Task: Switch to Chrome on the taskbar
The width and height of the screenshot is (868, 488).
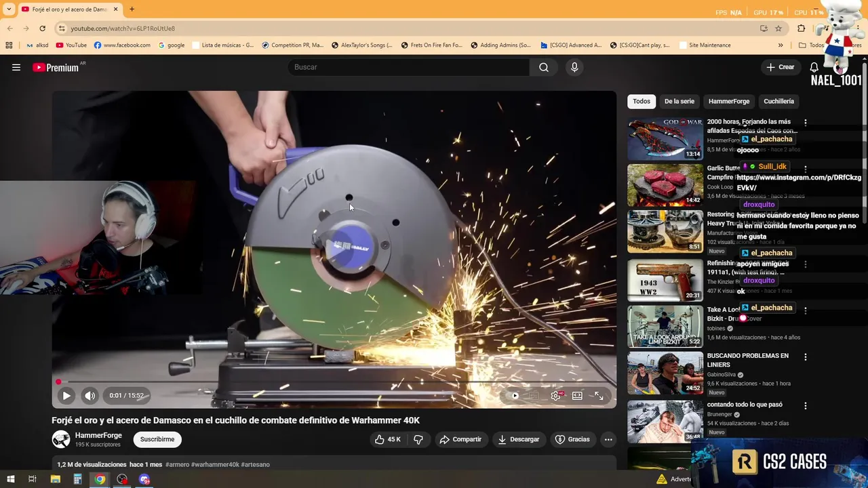Action: [100, 479]
